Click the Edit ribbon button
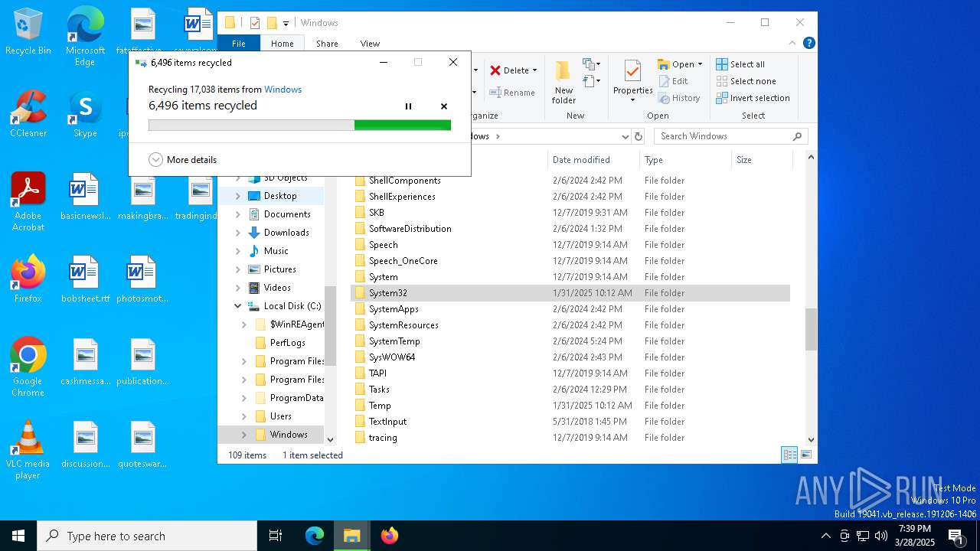This screenshot has width=980, height=551. [x=672, y=81]
